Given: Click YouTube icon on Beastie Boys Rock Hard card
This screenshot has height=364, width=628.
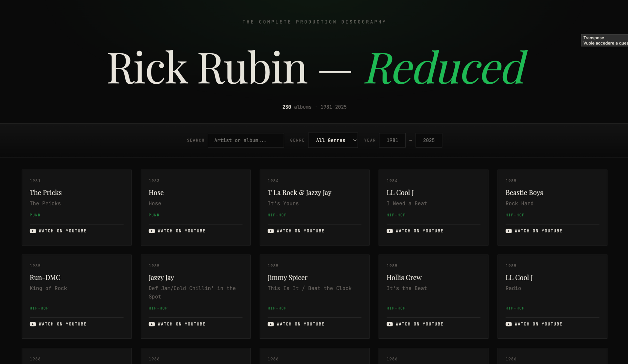Looking at the screenshot, I should pyautogui.click(x=509, y=231).
